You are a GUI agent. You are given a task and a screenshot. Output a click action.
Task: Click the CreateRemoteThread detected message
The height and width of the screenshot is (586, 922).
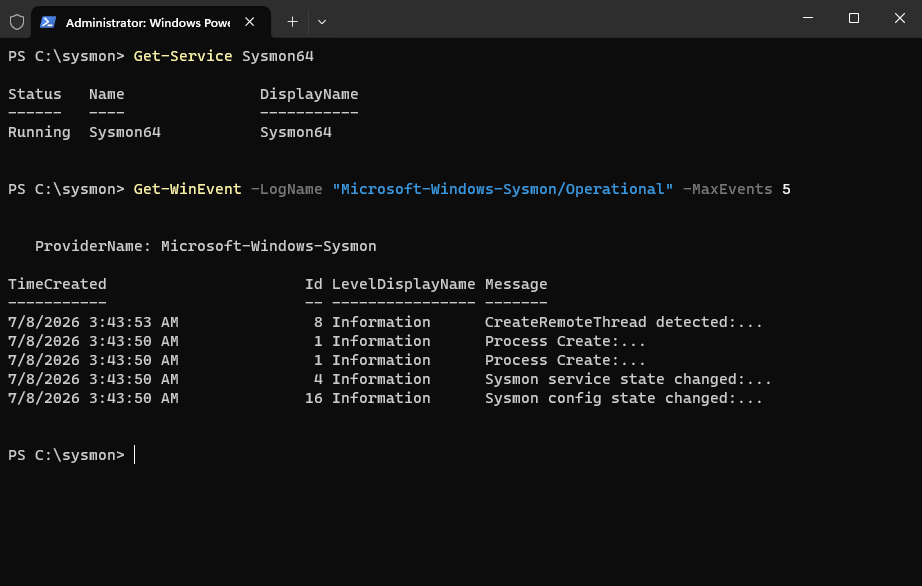pyautogui.click(x=623, y=323)
